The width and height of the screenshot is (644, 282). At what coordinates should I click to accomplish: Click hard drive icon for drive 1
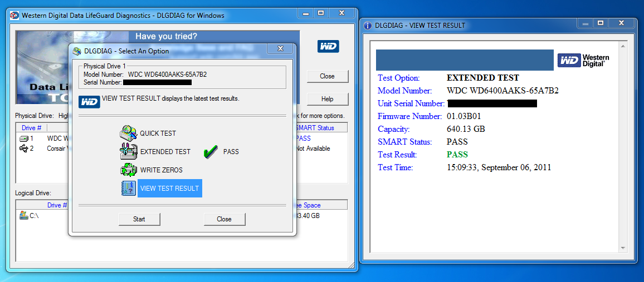(24, 138)
